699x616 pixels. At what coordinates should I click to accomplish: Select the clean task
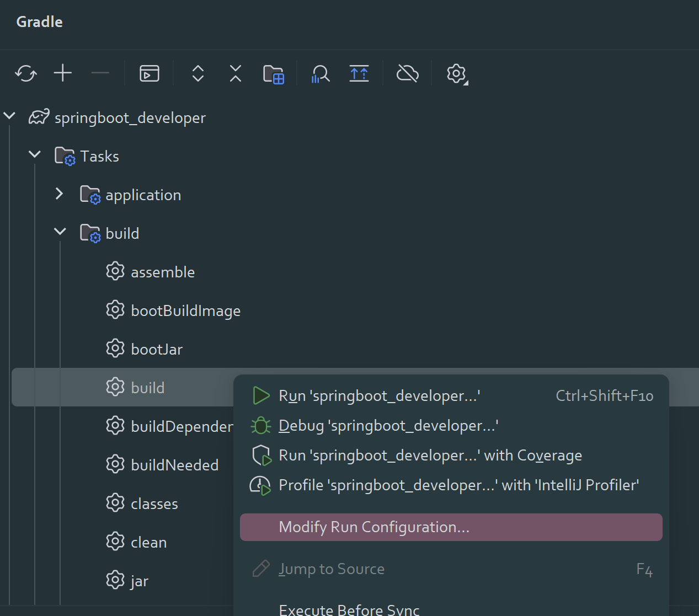pos(149,542)
